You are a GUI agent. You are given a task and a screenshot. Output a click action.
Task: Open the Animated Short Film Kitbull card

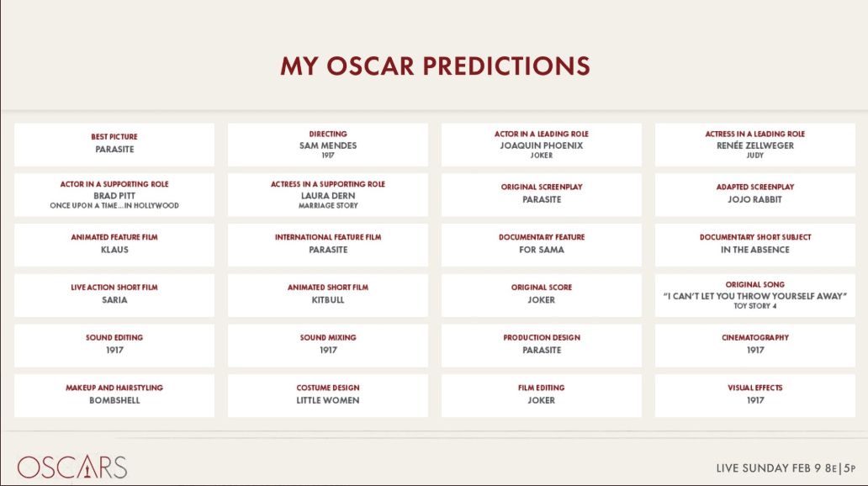[x=328, y=294]
